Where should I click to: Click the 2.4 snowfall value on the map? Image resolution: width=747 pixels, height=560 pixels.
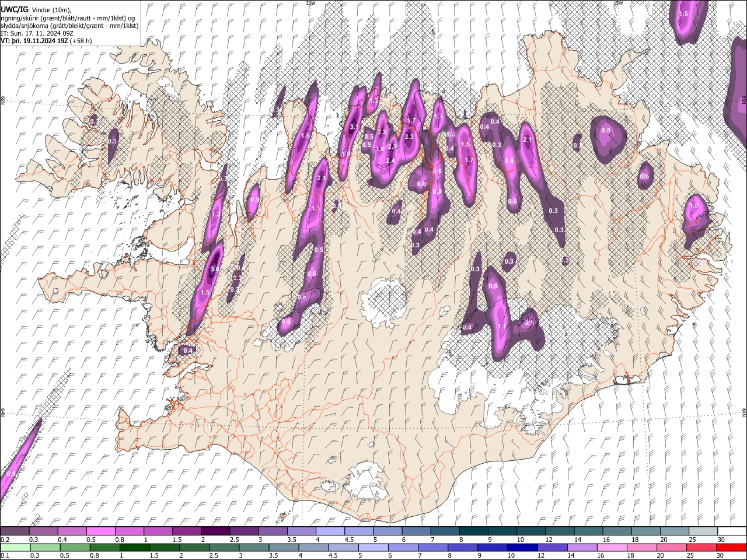point(390,161)
